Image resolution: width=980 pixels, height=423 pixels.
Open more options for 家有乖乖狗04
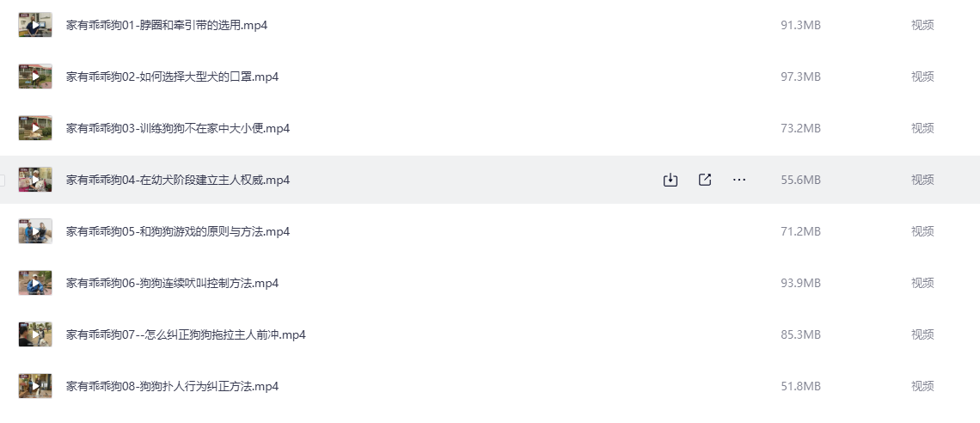point(739,180)
